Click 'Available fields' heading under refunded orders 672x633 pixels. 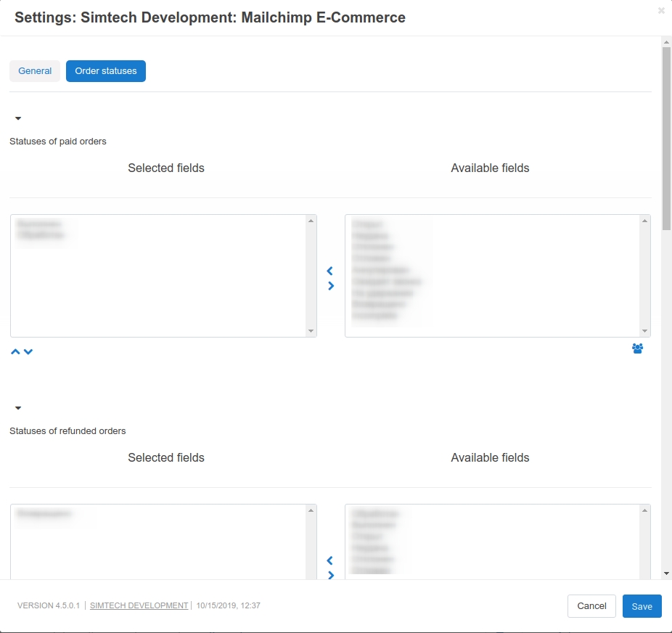click(490, 458)
